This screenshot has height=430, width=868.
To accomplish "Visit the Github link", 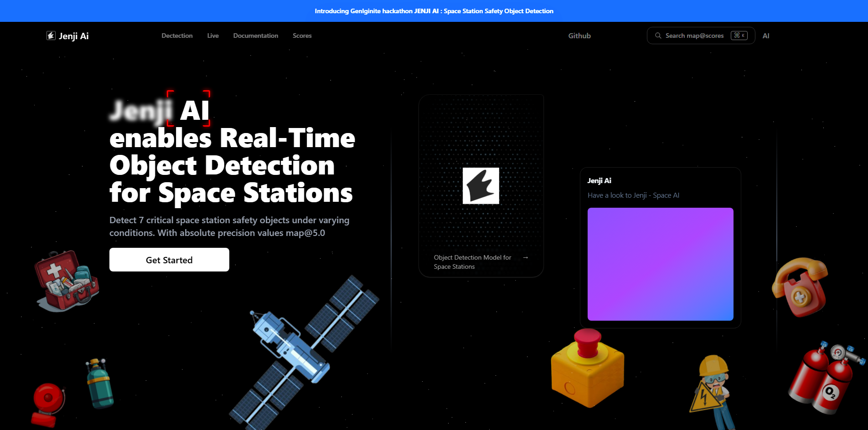I will click(579, 36).
